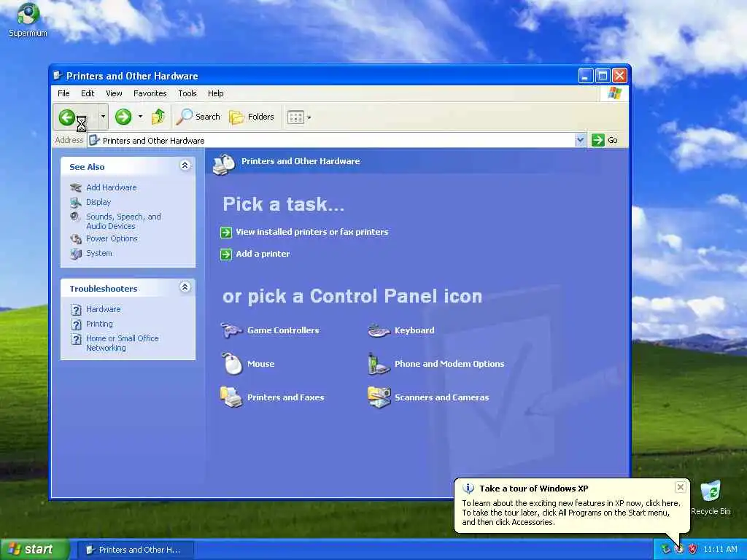Expand the Address bar dropdown
The image size is (747, 560).
coord(580,140)
